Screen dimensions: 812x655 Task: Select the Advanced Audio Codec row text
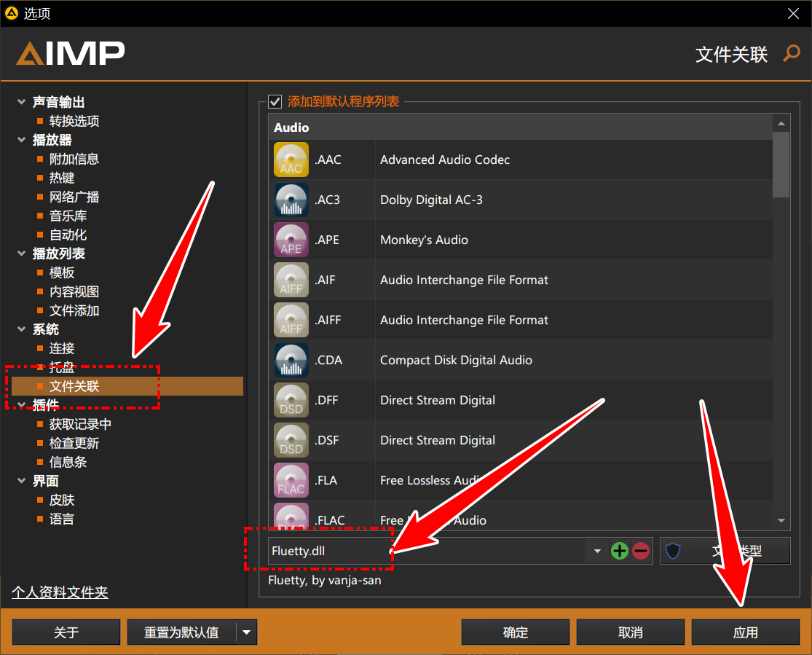pyautogui.click(x=445, y=160)
